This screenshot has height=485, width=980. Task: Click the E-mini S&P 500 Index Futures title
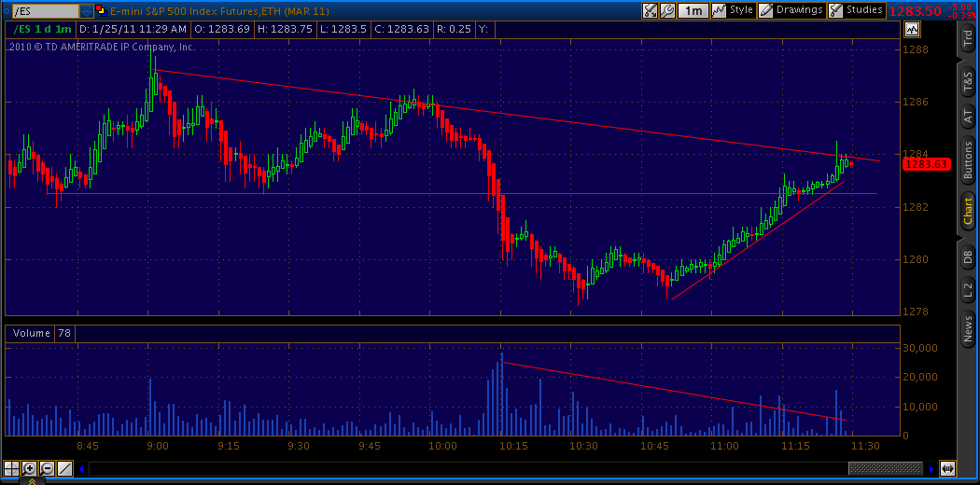[218, 10]
